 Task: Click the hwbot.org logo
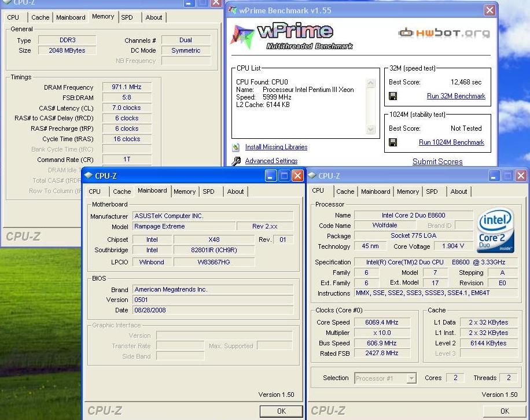pyautogui.click(x=444, y=33)
